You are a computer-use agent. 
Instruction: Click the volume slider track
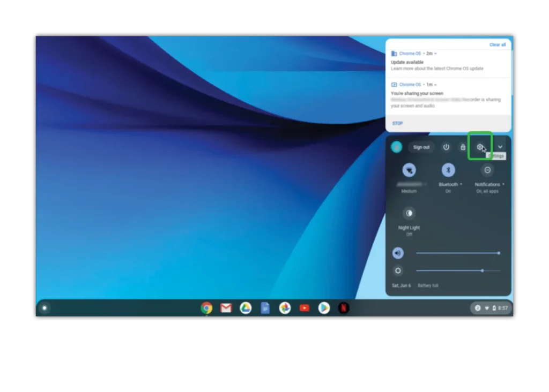[x=458, y=253]
